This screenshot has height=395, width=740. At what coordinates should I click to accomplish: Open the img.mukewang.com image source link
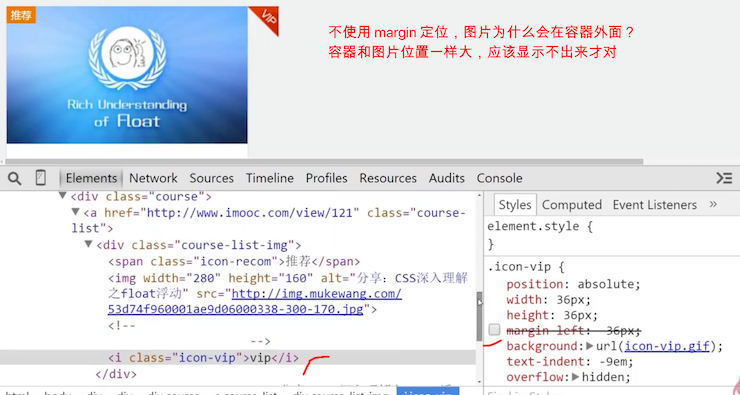click(255, 302)
